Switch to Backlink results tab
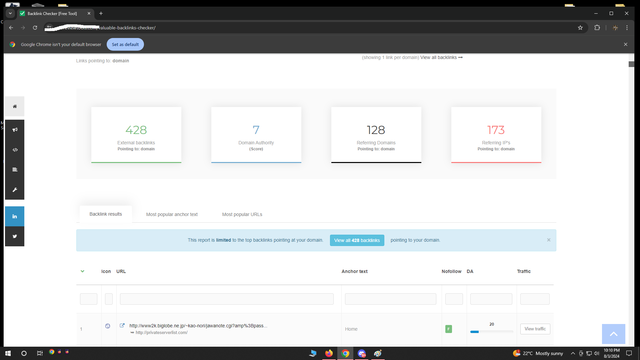This screenshot has width=640, height=360. 106,214
